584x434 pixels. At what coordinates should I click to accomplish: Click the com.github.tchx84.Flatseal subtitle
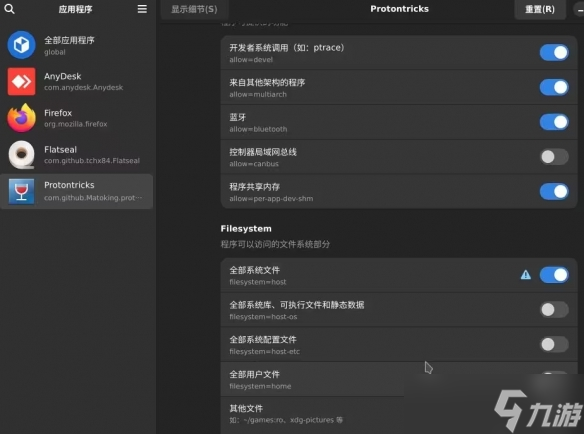92,161
